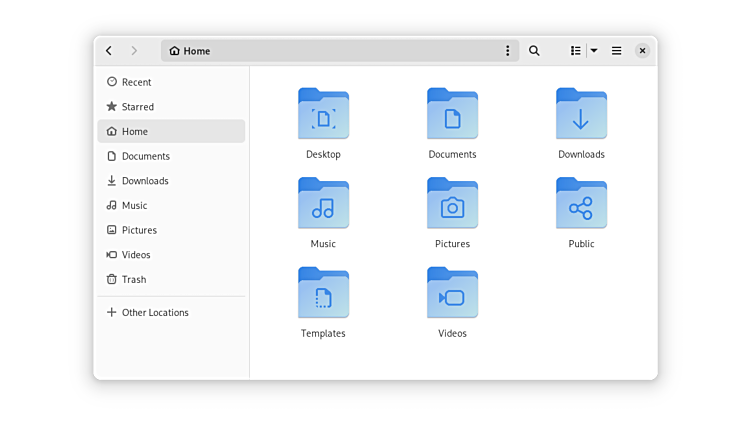Open the Public folder icon
The width and height of the screenshot is (752, 423).
[581, 203]
